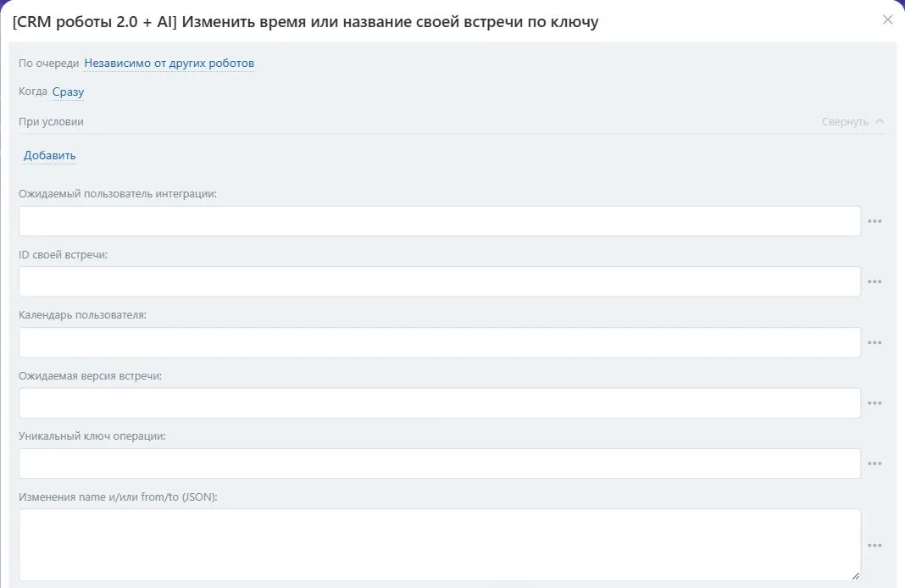Focus the Изменения name и/или from/to JSON textarea

[x=440, y=545]
